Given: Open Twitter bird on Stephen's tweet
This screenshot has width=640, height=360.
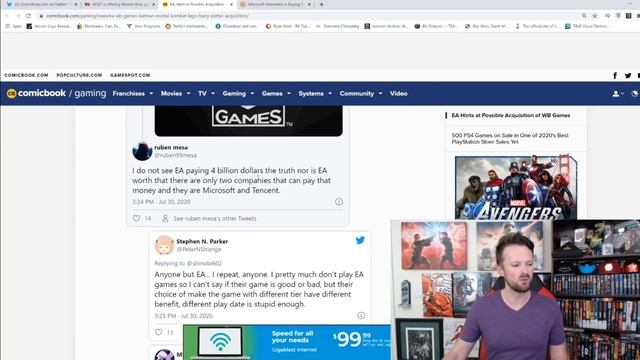Looking at the screenshot, I should coord(360,240).
